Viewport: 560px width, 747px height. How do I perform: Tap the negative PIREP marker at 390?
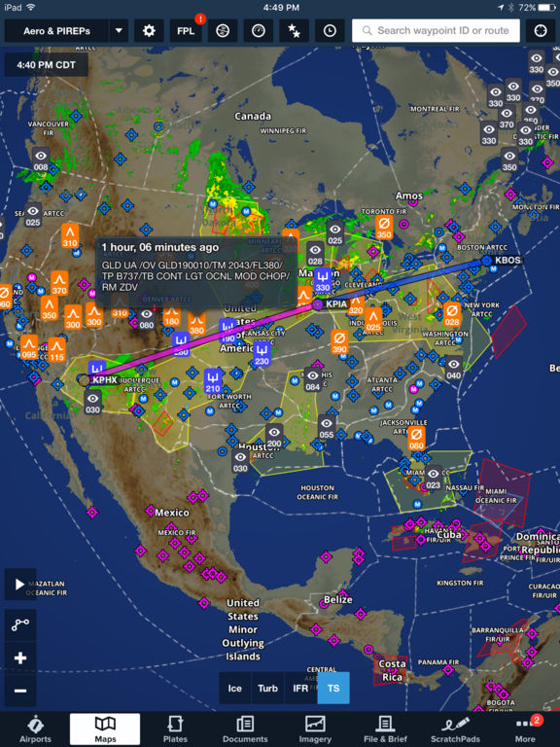click(339, 342)
